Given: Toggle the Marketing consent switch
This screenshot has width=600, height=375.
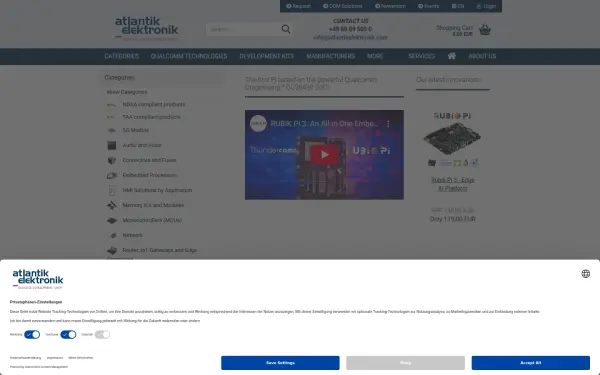Looking at the screenshot, I should tap(32, 334).
